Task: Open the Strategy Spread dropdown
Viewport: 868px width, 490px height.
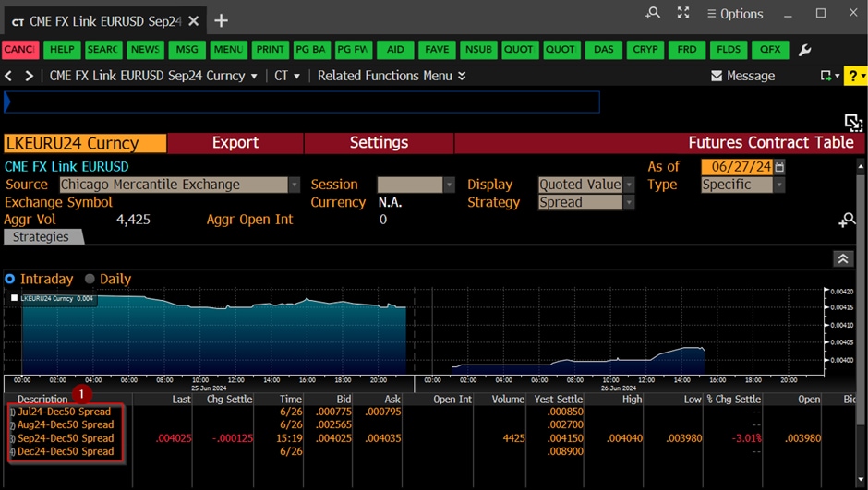Action: tap(629, 202)
